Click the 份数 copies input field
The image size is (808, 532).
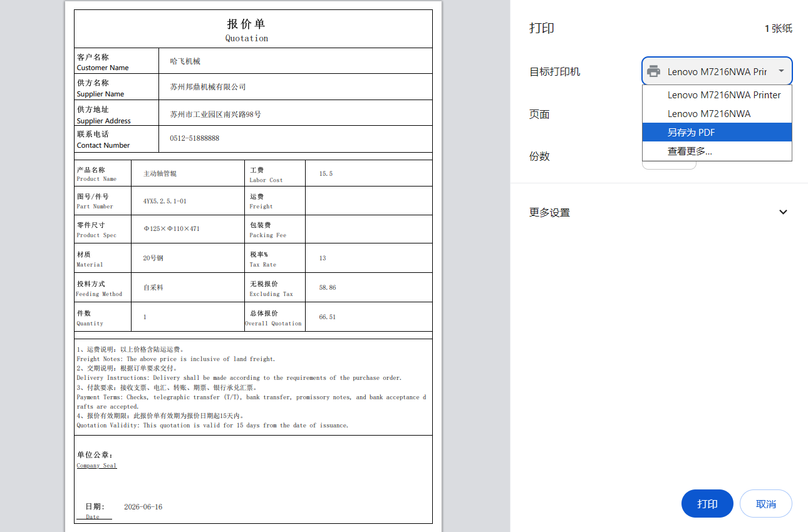click(669, 164)
